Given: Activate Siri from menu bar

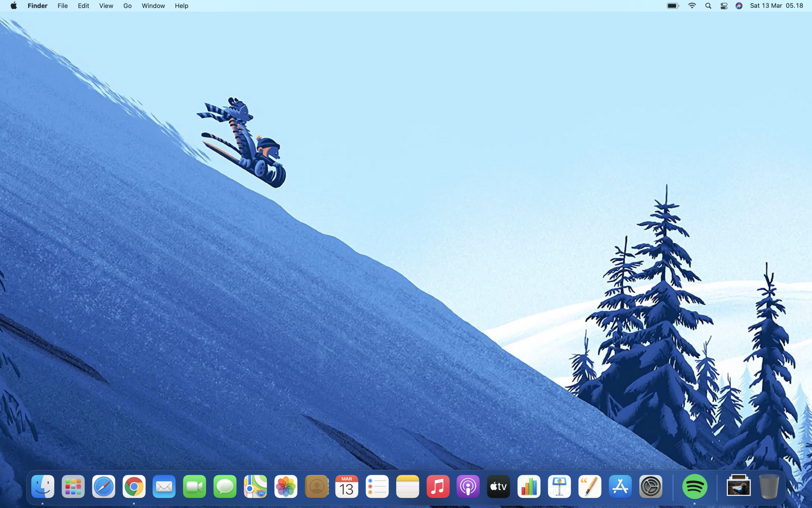Looking at the screenshot, I should [x=739, y=6].
